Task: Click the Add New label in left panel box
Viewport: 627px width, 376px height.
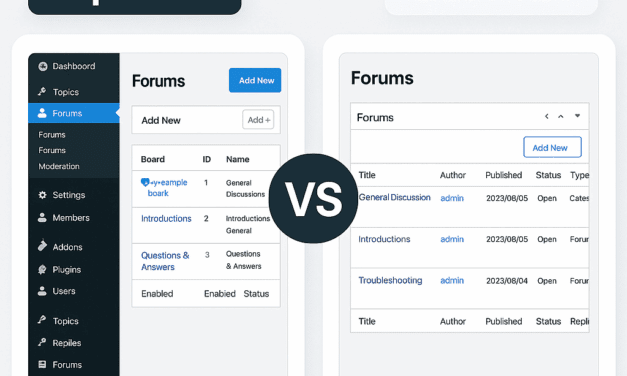Action: [x=161, y=120]
